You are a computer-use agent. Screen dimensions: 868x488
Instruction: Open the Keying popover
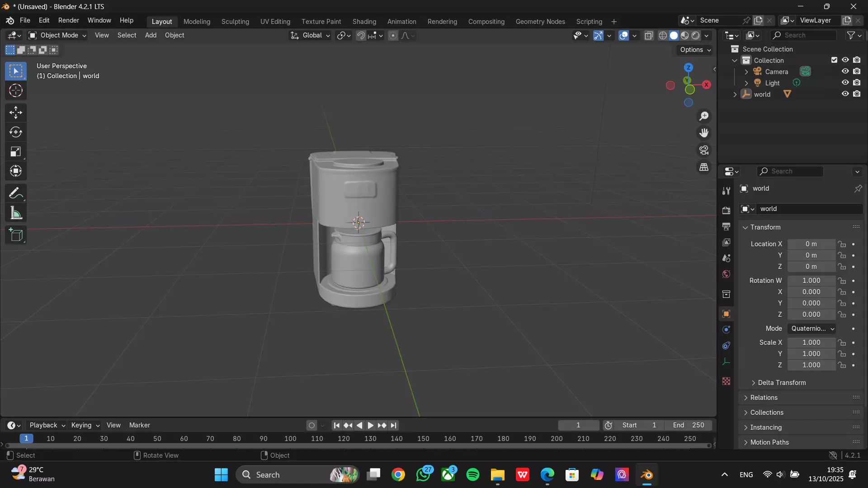point(85,425)
